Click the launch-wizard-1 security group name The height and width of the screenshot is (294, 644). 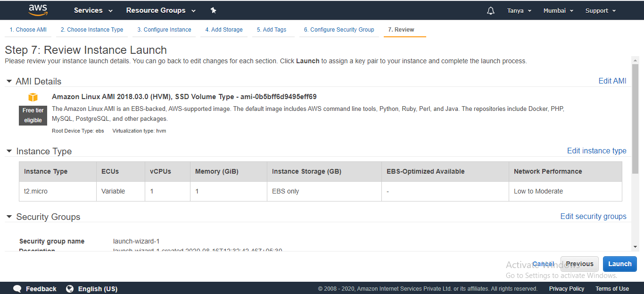pyautogui.click(x=136, y=241)
